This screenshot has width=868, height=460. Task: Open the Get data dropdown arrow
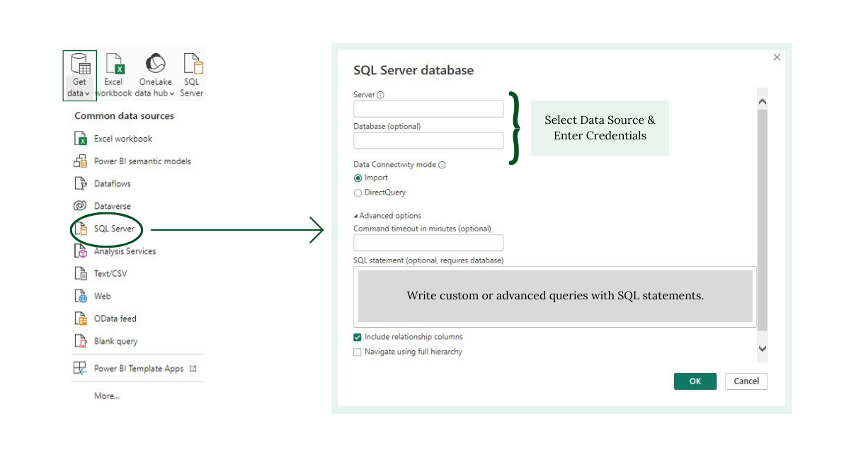[87, 93]
